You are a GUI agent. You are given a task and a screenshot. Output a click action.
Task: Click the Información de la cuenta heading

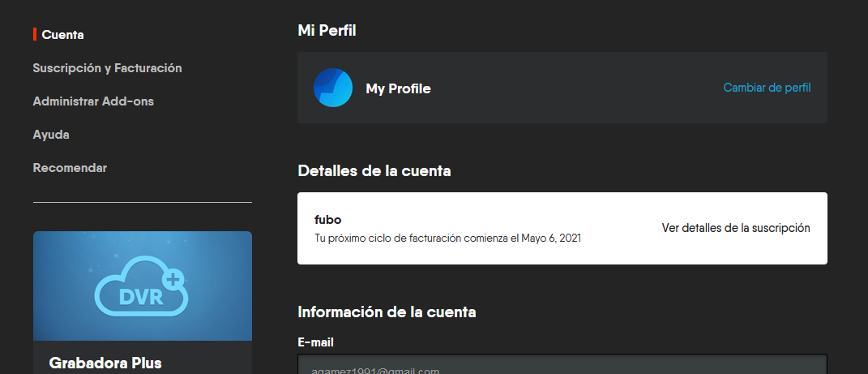pyautogui.click(x=387, y=312)
